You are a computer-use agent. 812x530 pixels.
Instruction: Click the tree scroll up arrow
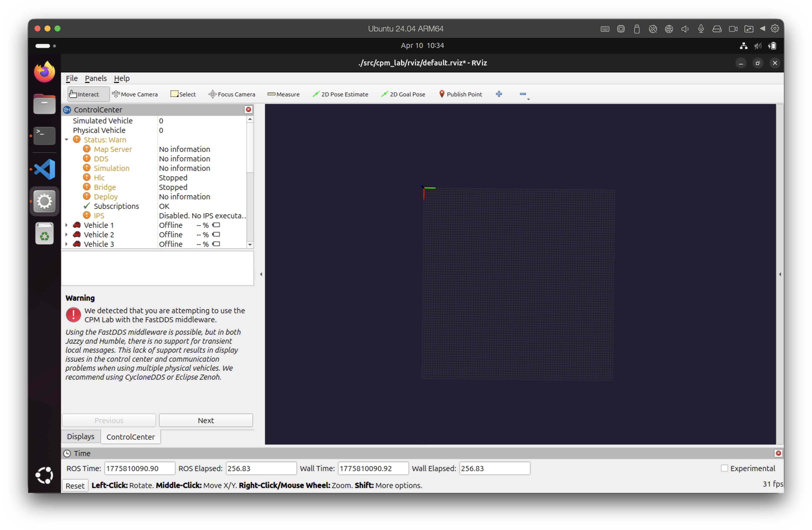[250, 119]
